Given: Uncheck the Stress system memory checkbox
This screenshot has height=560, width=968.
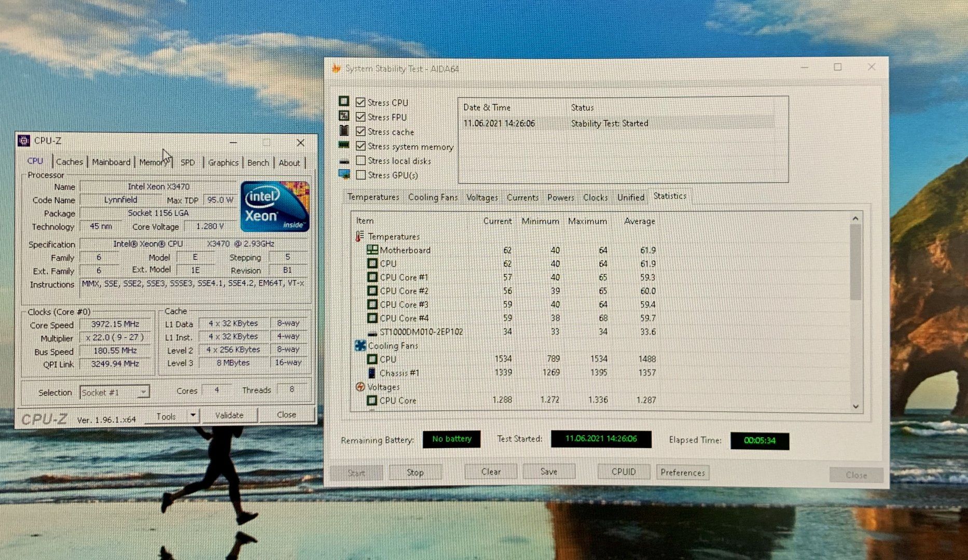Looking at the screenshot, I should coord(361,146).
